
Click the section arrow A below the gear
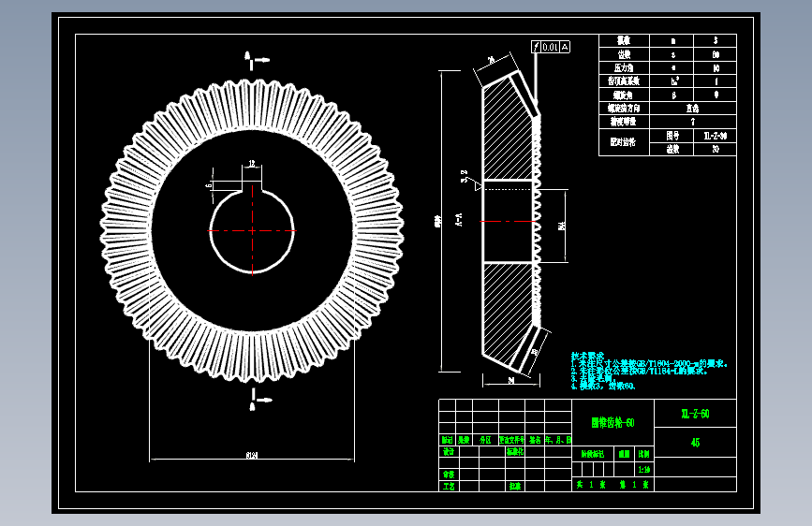[260, 400]
